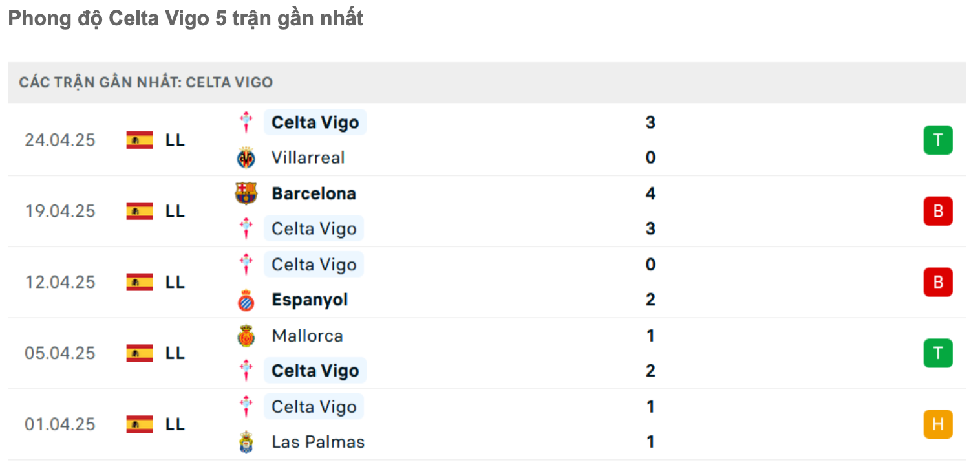Click the Espanyol club crest icon
Image resolution: width=980 pixels, height=471 pixels.
(246, 300)
